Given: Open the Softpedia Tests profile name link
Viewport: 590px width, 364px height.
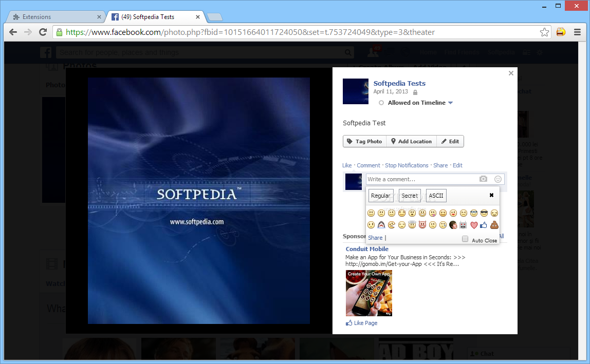Looking at the screenshot, I should click(x=399, y=84).
